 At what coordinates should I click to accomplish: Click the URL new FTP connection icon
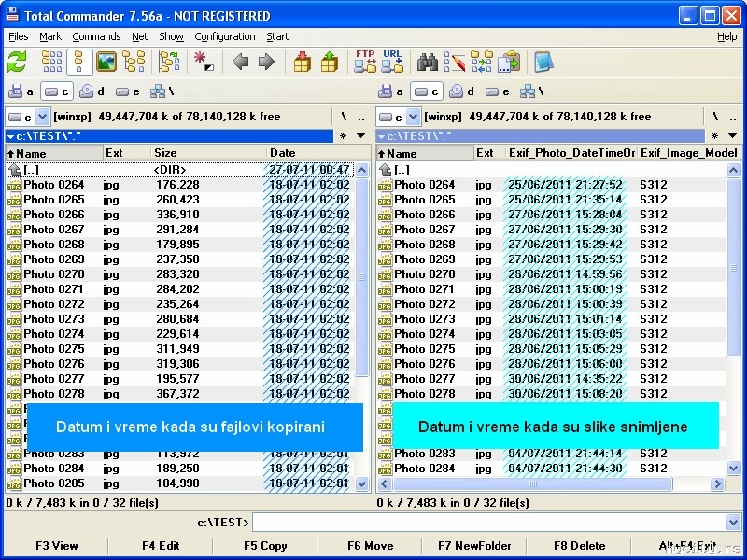pos(392,63)
